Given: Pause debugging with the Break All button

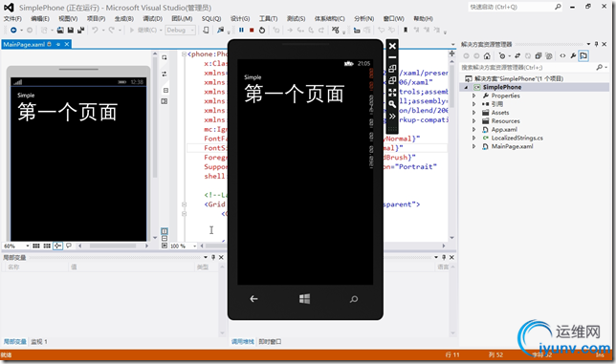Looking at the screenshot, I should click(241, 30).
